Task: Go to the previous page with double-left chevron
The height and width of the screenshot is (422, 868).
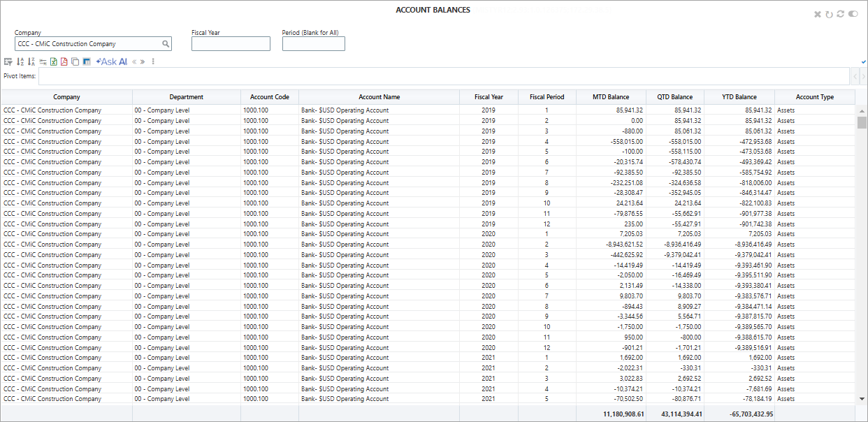Action: [x=134, y=61]
